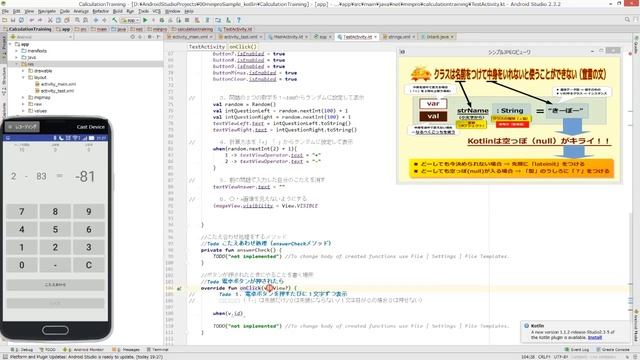Viewport: 640px width, 360px height.
Task: Click the Synchronize toolbar icon
Action: (x=21, y=20)
